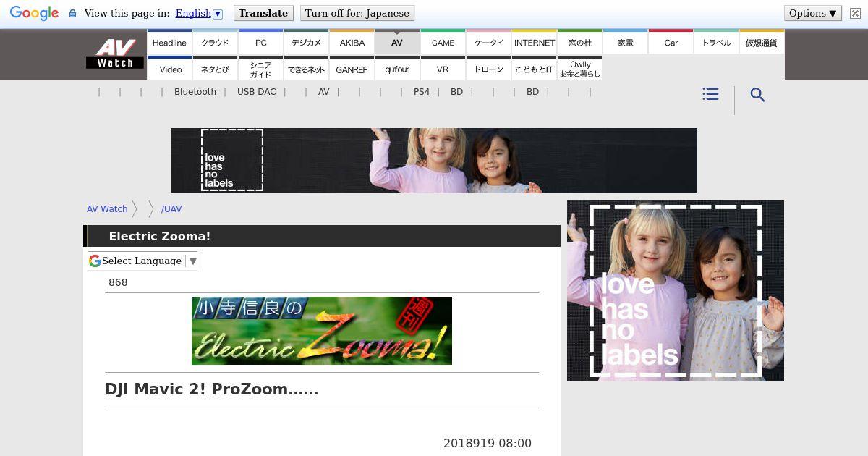Open the デジカメ tab

(x=306, y=43)
